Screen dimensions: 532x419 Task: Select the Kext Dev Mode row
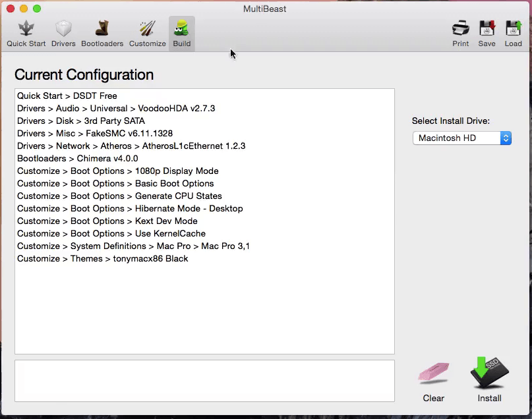204,221
